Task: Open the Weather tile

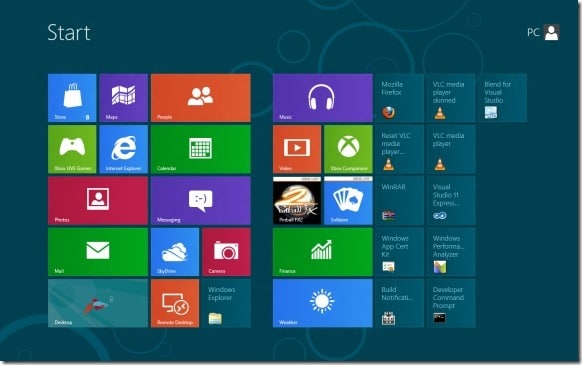Action: [x=323, y=303]
